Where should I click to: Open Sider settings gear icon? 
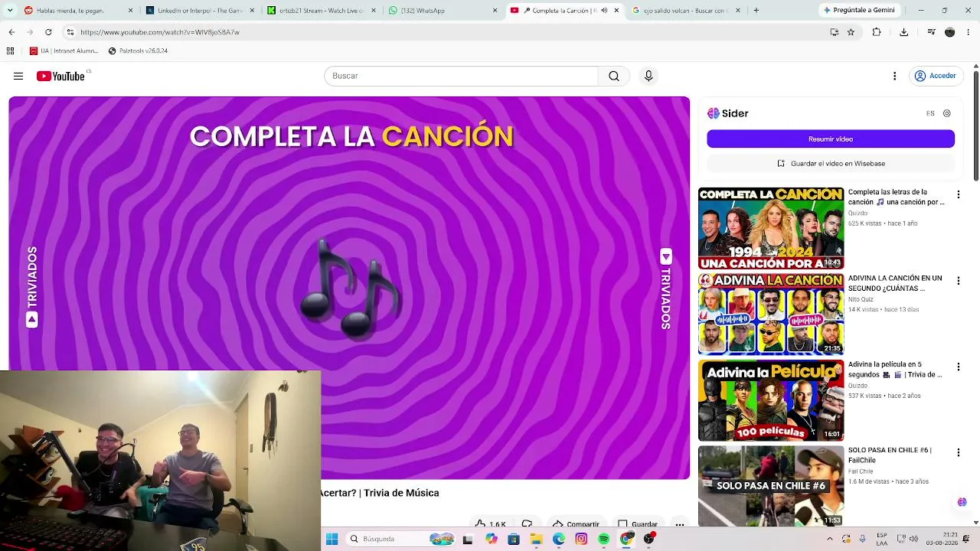947,113
